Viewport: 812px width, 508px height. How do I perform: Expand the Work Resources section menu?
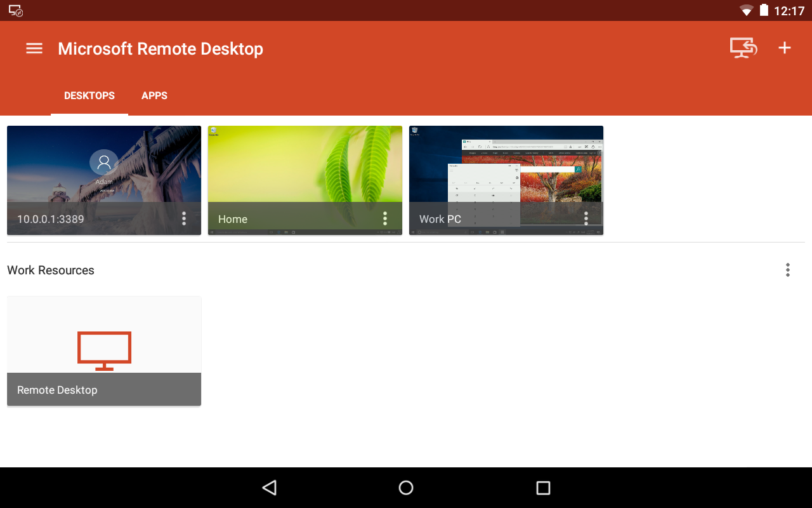coord(787,270)
